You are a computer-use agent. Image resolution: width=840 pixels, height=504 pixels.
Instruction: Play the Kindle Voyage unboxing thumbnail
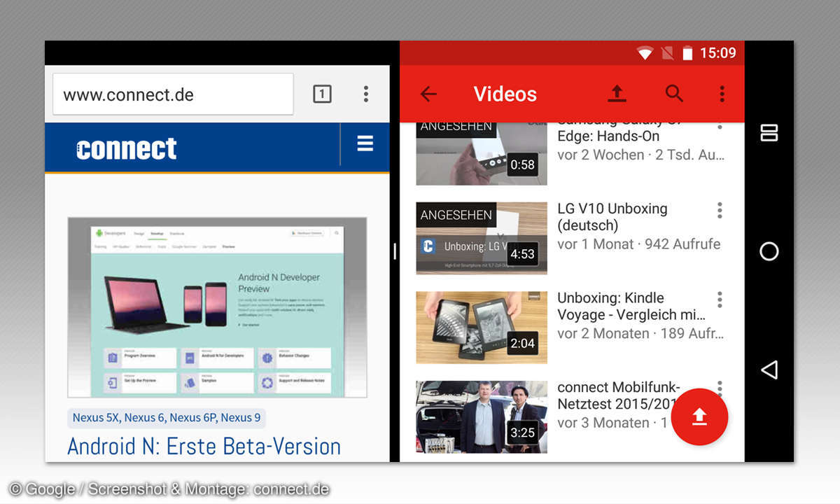click(482, 328)
